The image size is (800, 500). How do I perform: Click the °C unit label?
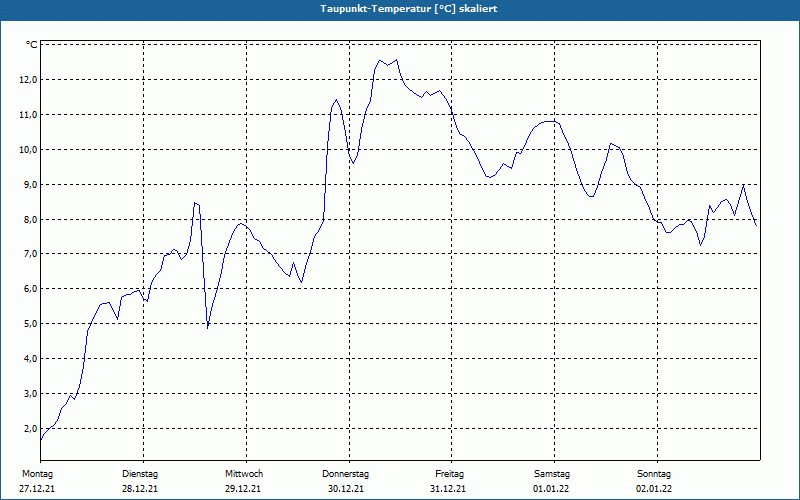click(x=32, y=45)
